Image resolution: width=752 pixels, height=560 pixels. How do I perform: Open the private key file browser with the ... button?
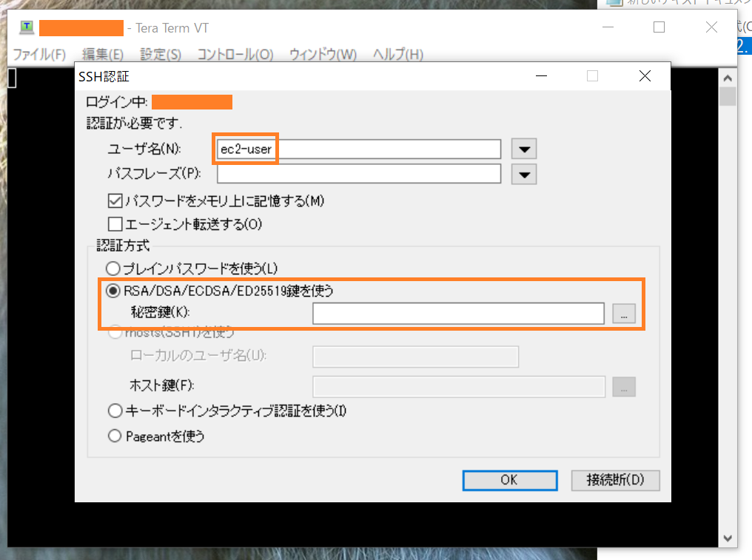point(624,313)
